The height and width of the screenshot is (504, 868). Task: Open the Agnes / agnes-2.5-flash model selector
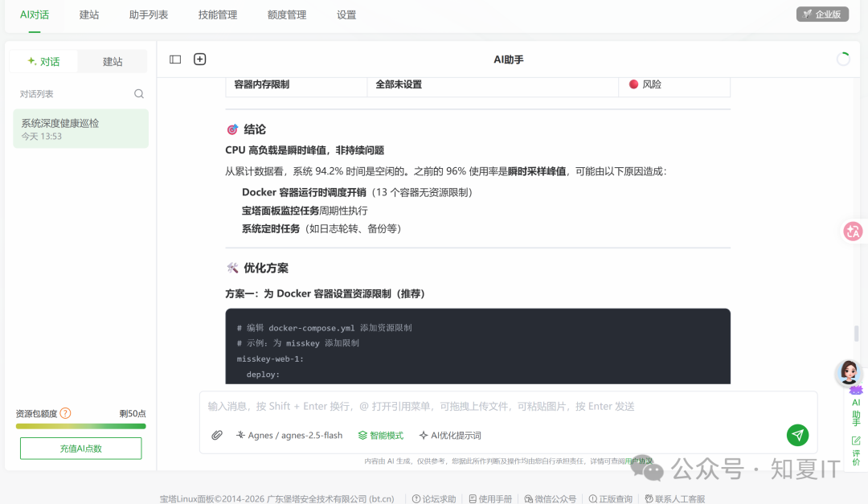pos(289,436)
